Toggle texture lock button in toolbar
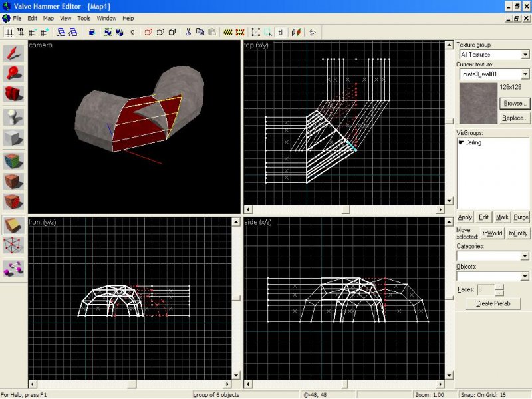The image size is (532, 399). (x=281, y=31)
